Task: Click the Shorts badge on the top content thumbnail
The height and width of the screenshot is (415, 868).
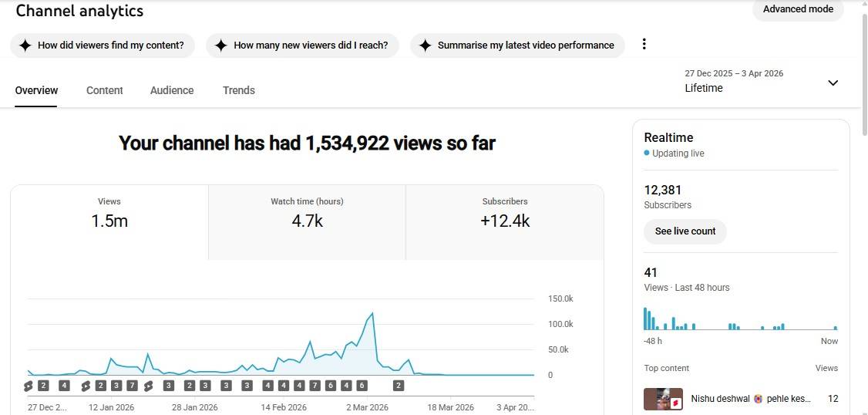Action: click(x=675, y=403)
